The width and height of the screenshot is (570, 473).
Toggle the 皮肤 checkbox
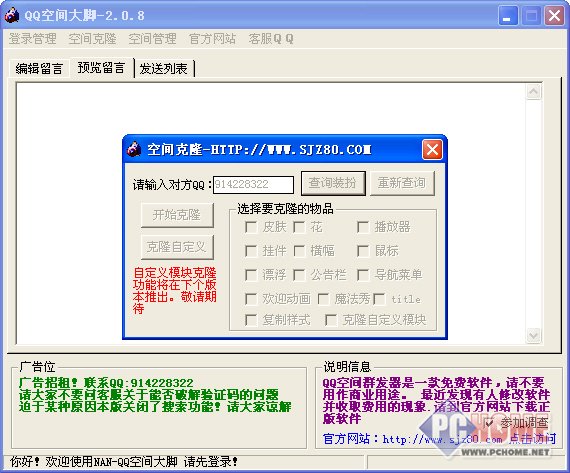click(x=251, y=227)
